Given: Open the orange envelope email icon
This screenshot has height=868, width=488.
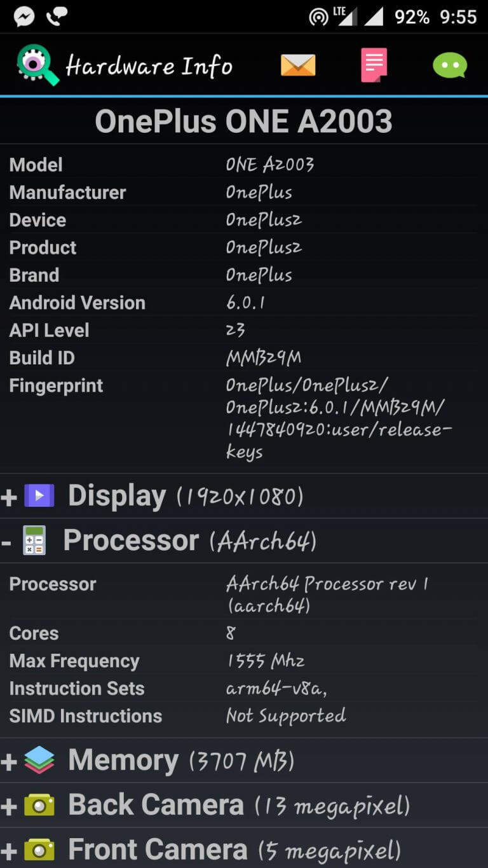Looking at the screenshot, I should (x=298, y=65).
